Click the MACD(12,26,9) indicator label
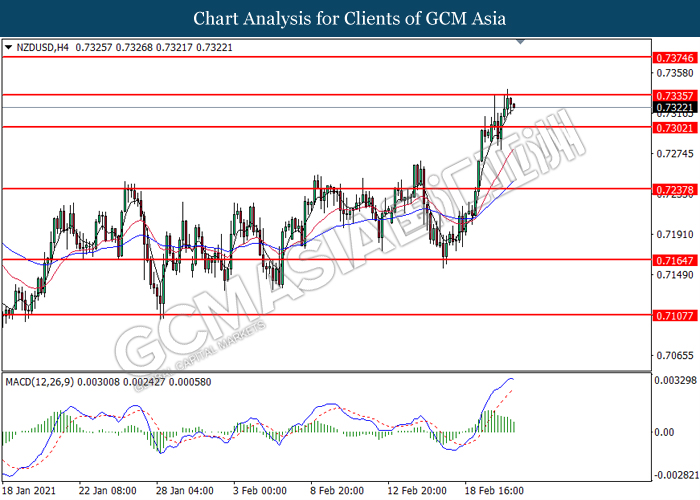Viewport: 700px width, 500px height. [40, 382]
